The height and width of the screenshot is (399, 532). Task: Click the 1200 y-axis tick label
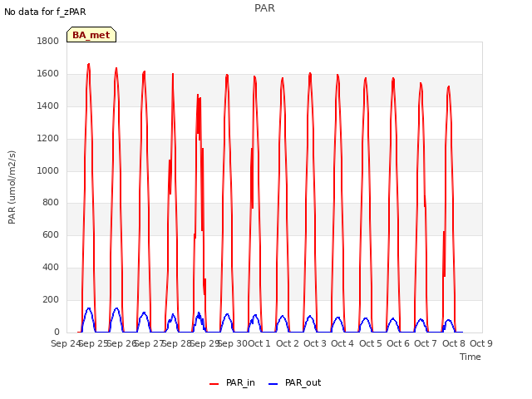48,139
